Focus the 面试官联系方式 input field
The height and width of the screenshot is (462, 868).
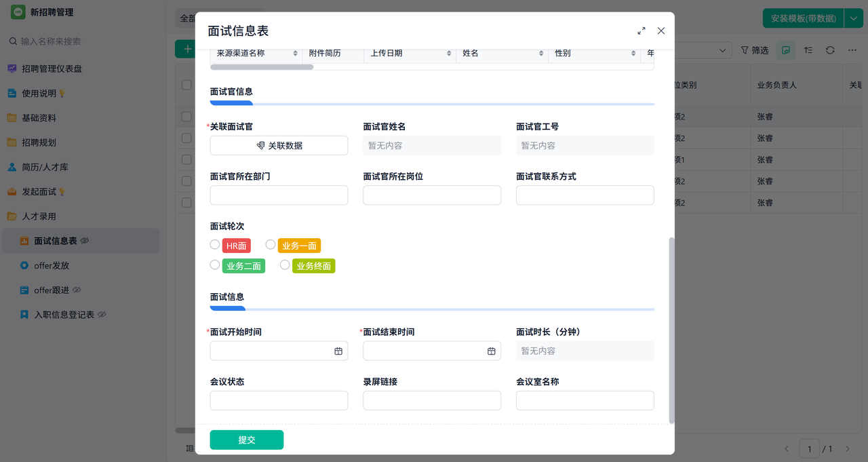coord(585,195)
